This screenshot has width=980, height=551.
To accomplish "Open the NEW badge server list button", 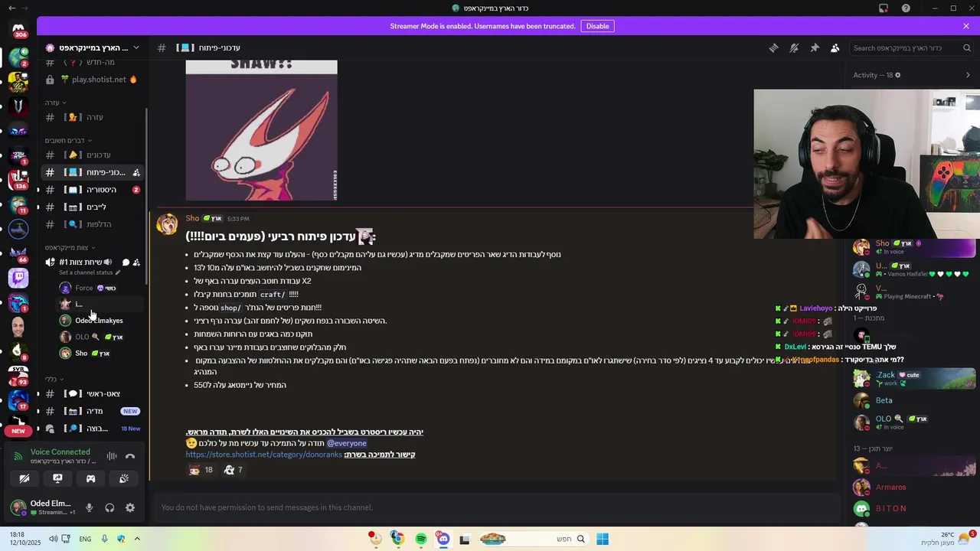I will tap(18, 431).
